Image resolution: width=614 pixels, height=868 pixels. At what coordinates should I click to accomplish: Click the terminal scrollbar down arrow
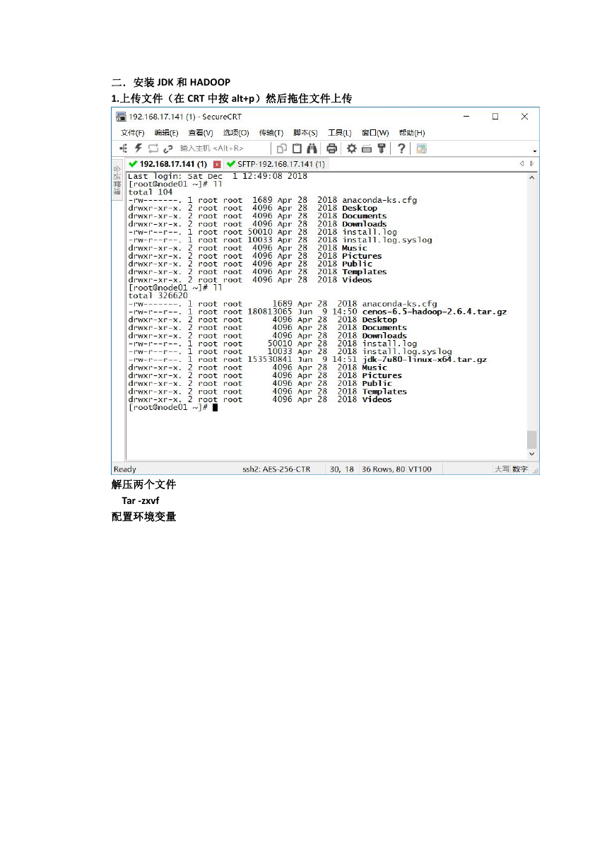532,453
